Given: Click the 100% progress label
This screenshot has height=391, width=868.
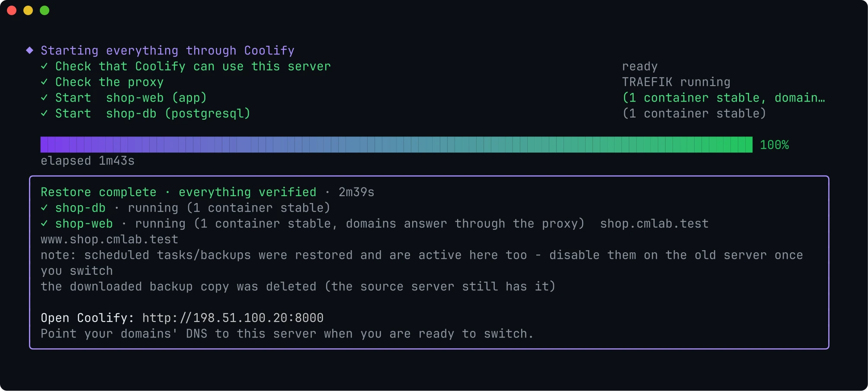Looking at the screenshot, I should point(775,145).
